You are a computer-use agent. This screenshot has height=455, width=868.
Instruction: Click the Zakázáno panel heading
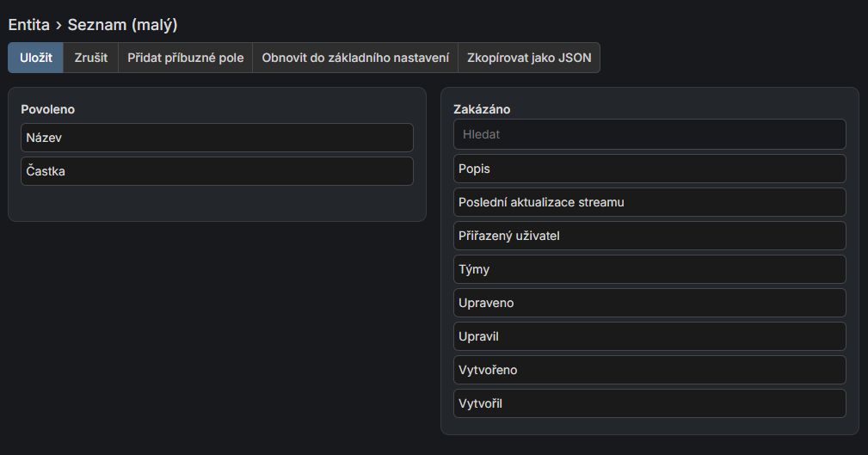482,109
